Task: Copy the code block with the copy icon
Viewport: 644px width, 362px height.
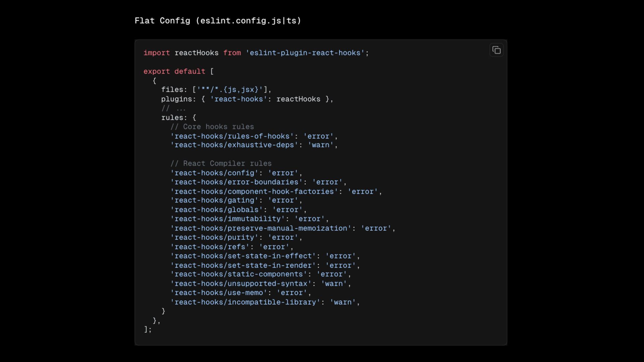Action: tap(496, 50)
